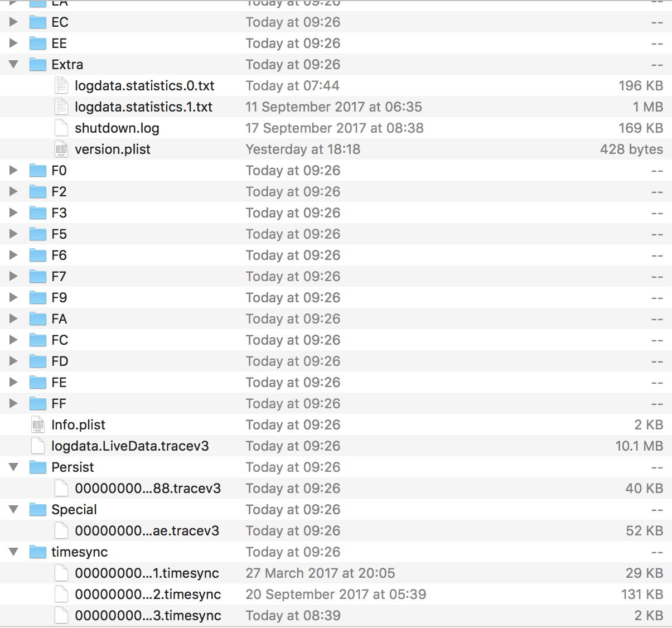Select the FD folder row
672x628 pixels.
tap(59, 361)
